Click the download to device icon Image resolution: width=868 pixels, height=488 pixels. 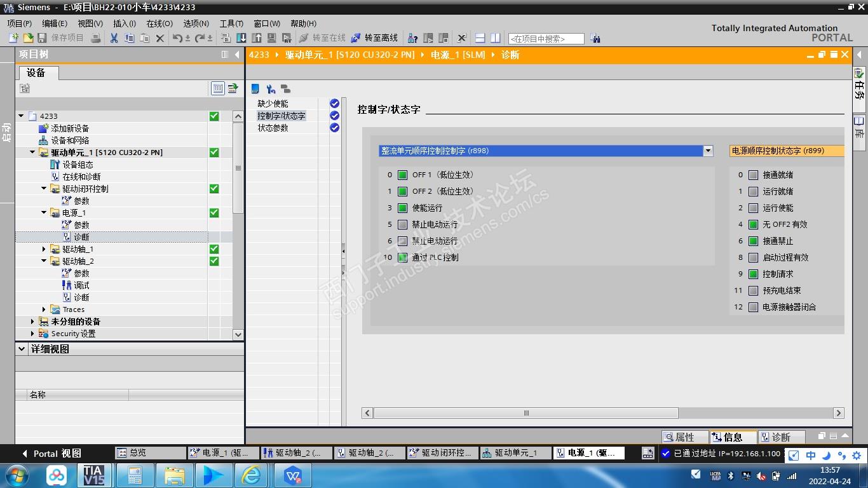(241, 38)
